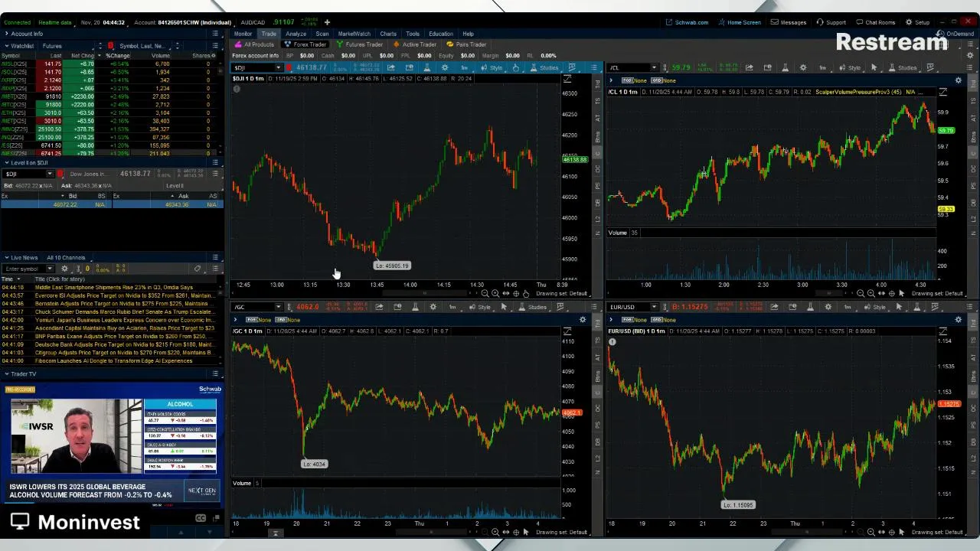Click Enter symbol field in Live News
980x551 pixels.
click(24, 269)
